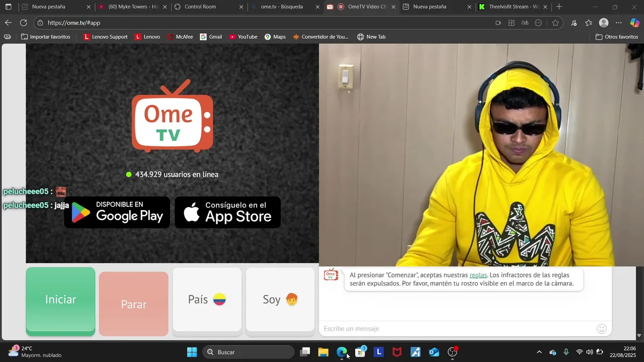
Task: Open Maps bookmark
Action: coord(275,37)
